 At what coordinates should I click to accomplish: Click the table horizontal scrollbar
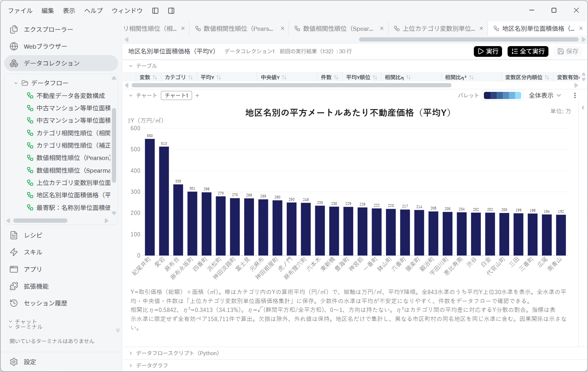(291, 85)
